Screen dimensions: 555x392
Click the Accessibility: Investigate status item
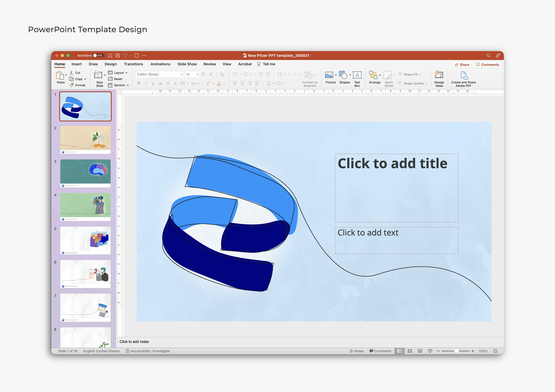148,351
